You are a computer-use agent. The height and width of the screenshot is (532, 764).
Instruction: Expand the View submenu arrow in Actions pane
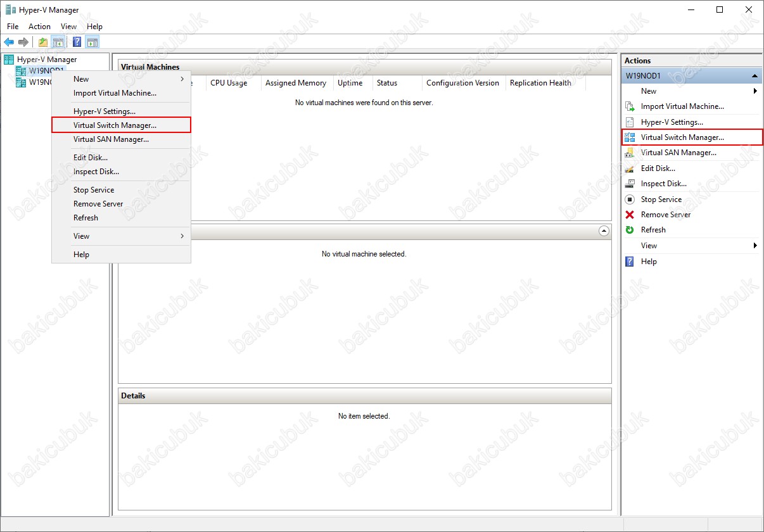(755, 246)
